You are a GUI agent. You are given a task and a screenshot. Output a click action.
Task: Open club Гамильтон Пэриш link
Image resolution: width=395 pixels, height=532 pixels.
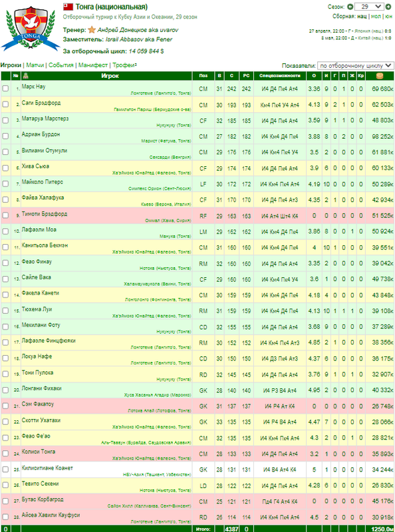(x=152, y=109)
